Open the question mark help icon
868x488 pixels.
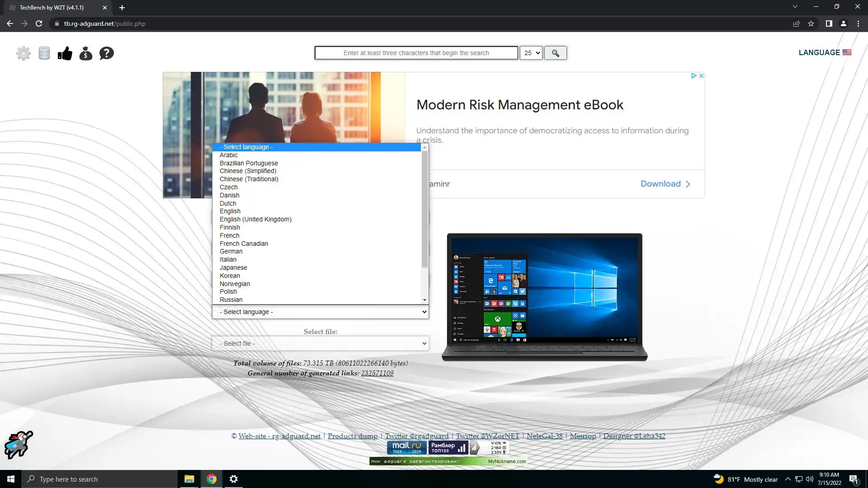tap(107, 53)
